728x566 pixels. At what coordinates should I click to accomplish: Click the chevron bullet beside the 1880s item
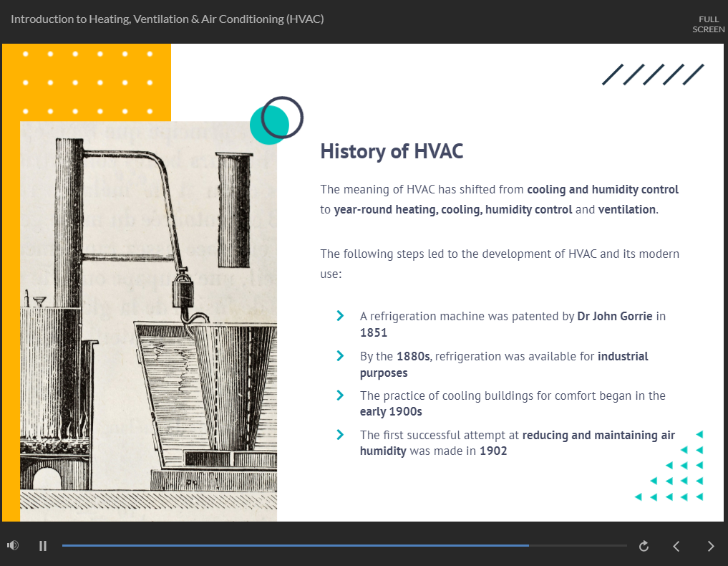340,356
